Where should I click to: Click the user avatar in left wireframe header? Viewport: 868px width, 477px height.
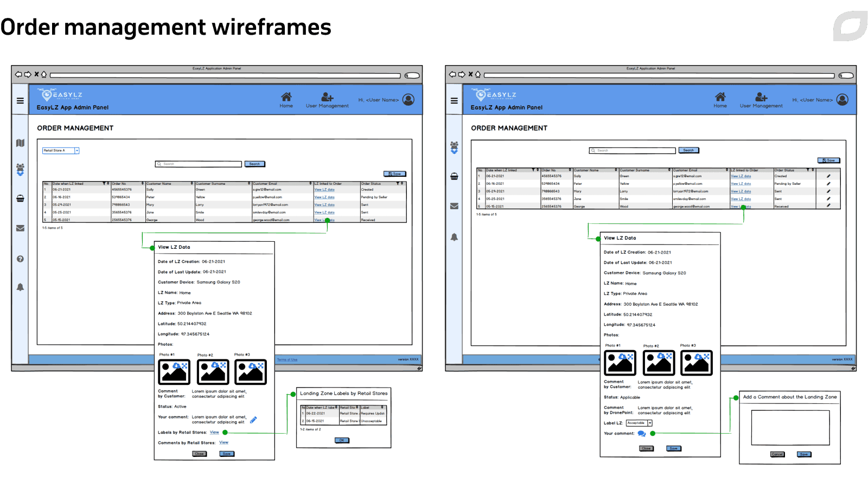pyautogui.click(x=409, y=100)
